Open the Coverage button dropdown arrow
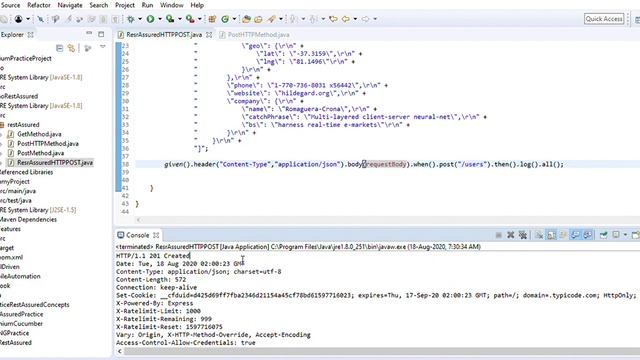640x360 pixels. 180,19
